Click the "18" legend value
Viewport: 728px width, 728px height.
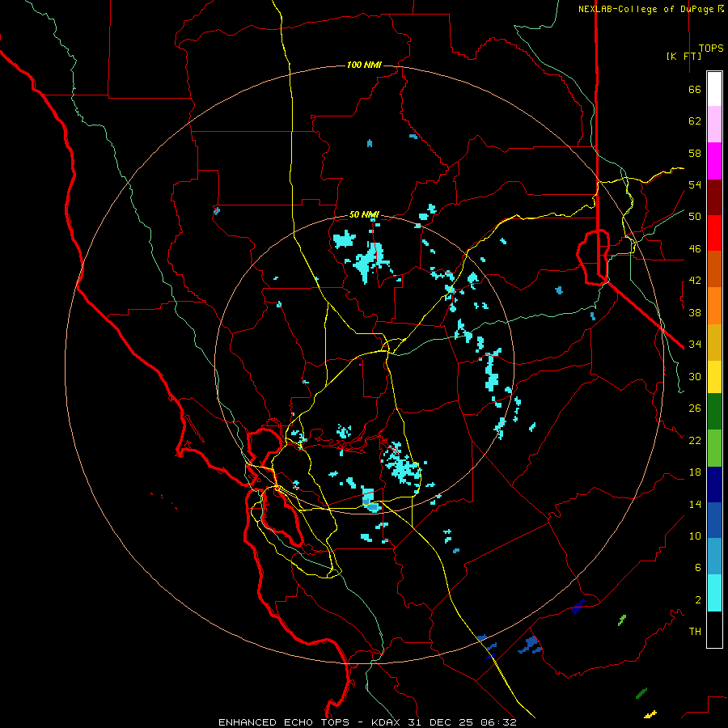point(695,472)
